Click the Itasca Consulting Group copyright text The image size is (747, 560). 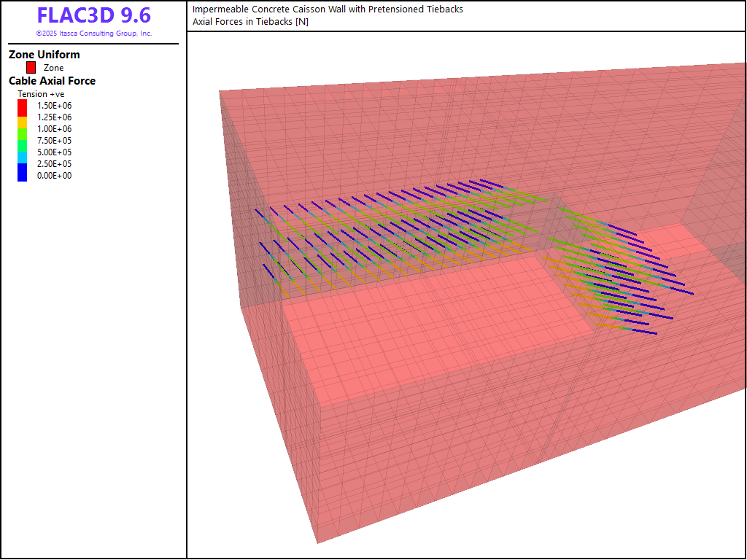[93, 34]
